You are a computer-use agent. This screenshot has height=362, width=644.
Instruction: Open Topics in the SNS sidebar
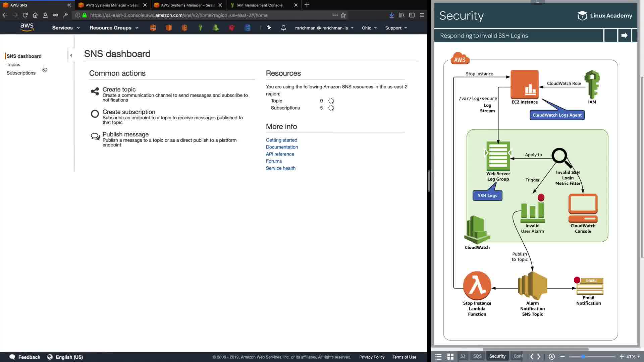13,64
